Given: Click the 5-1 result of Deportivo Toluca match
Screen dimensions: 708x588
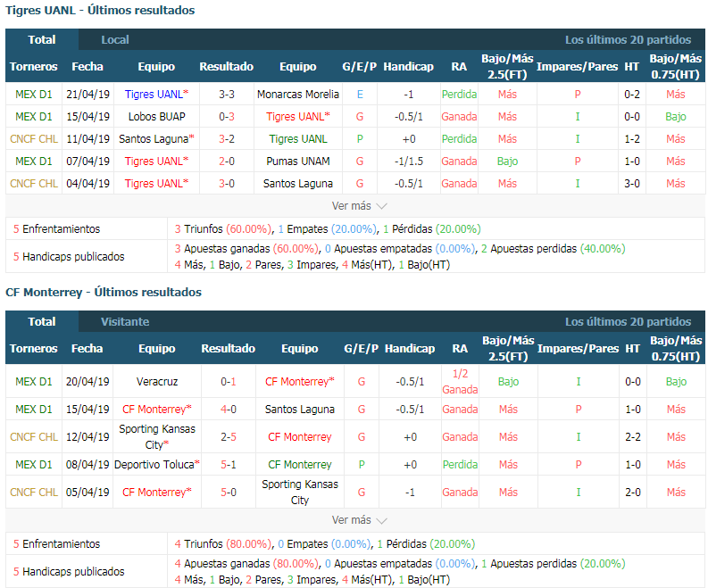Looking at the screenshot, I should click(229, 464).
